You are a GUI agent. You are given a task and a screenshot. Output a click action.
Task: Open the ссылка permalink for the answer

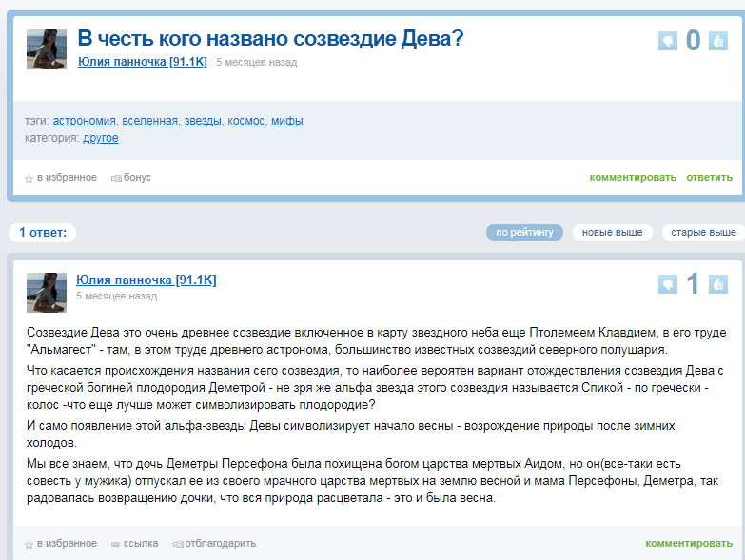tap(134, 544)
